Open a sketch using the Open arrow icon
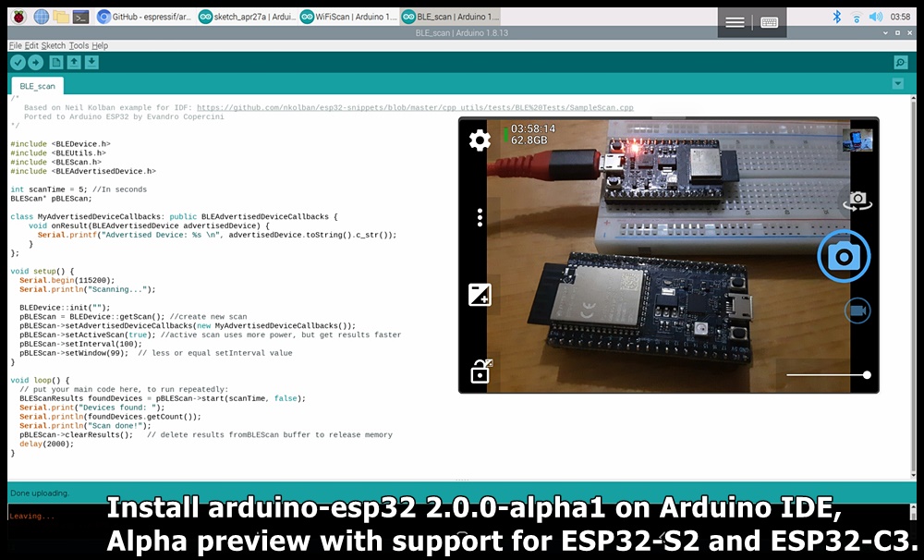The height and width of the screenshot is (560, 924). pyautogui.click(x=74, y=62)
